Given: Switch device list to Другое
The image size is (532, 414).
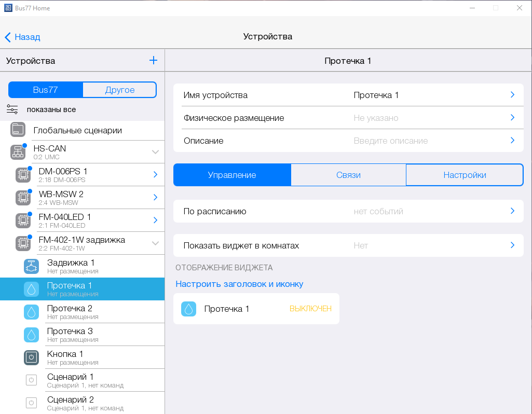Looking at the screenshot, I should coord(119,90).
